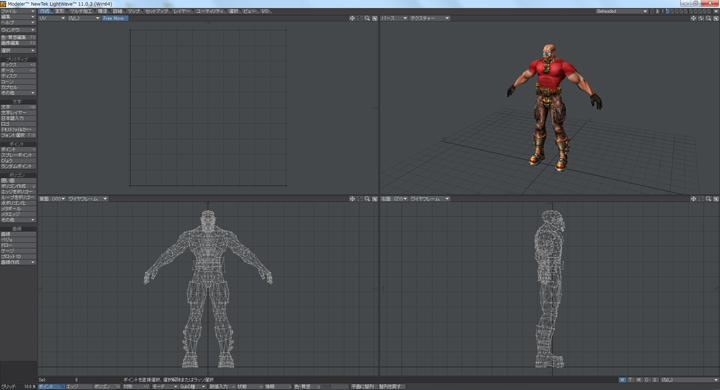
Task: Click the コーン primitive tool
Action: click(18, 82)
